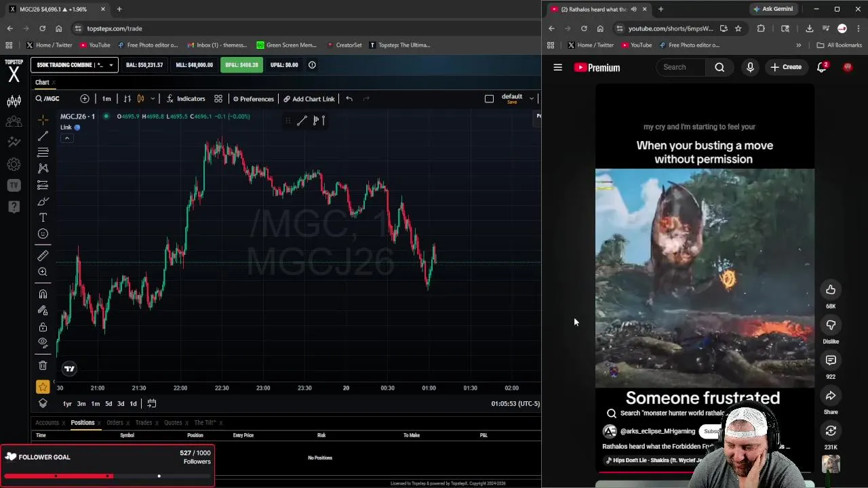Open @arks_eclipse_MHgaming channel link
The height and width of the screenshot is (488, 868).
coord(657,431)
